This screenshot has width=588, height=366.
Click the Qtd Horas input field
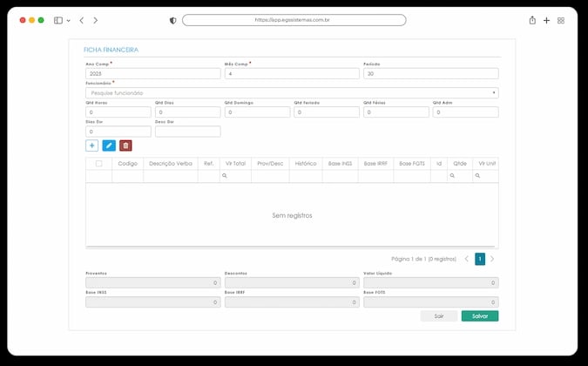[x=118, y=112]
